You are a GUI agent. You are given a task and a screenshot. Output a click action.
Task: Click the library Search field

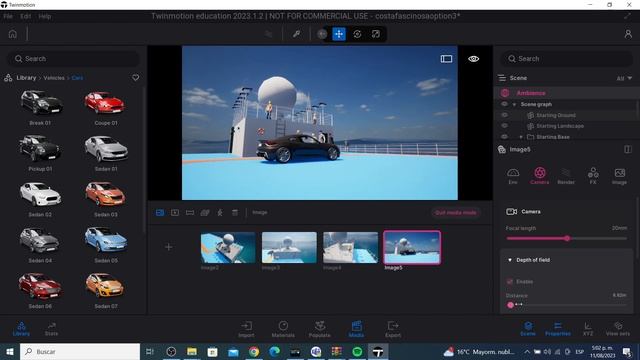click(73, 59)
